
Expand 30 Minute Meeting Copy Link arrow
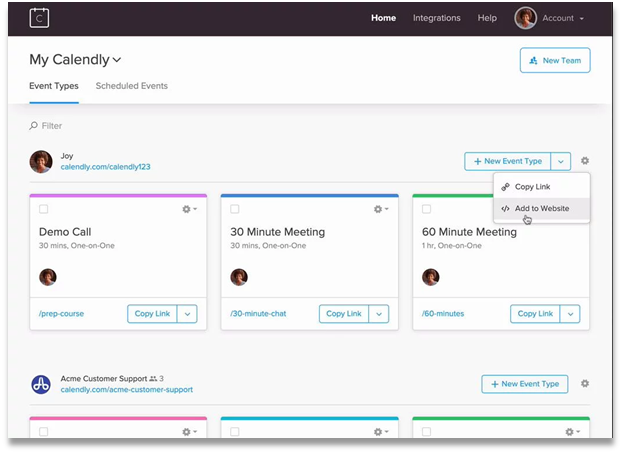(379, 314)
